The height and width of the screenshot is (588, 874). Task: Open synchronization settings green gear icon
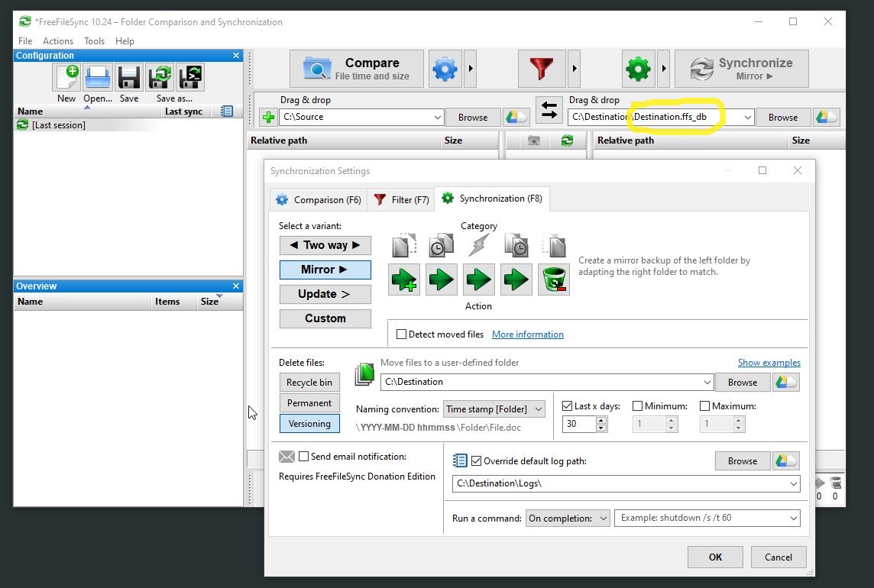pyautogui.click(x=638, y=69)
